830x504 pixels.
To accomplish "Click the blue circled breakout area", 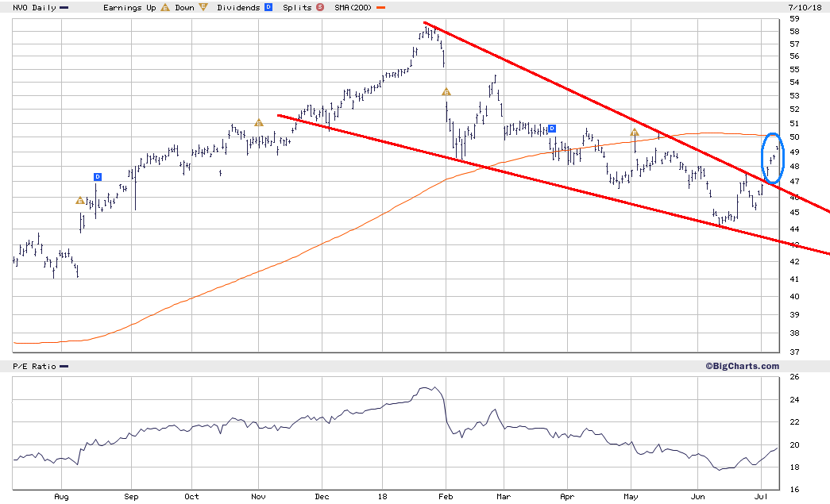I will [772, 158].
